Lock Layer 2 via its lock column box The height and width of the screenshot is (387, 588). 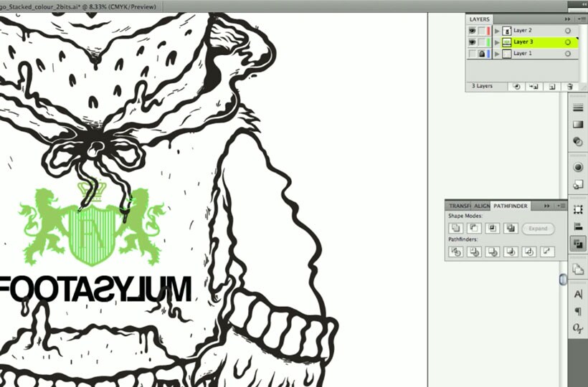(481, 30)
